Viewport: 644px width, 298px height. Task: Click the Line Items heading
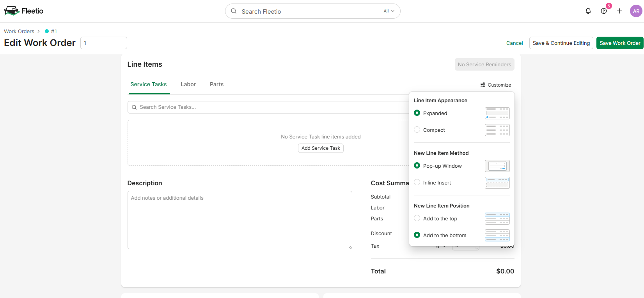145,64
